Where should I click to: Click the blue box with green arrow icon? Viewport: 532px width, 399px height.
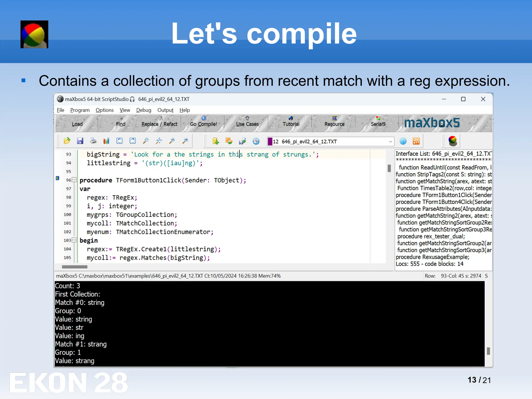tap(242, 141)
